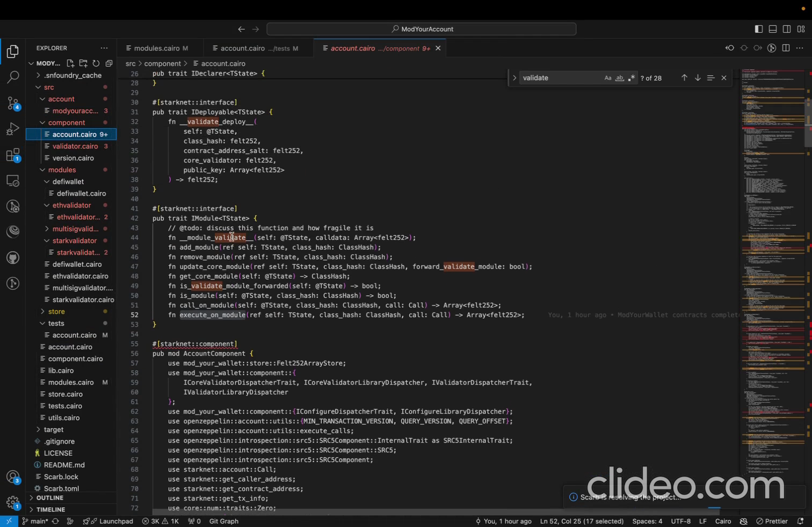812x527 pixels.
Task: Open Explorer views and more actions menu
Action: pos(104,48)
